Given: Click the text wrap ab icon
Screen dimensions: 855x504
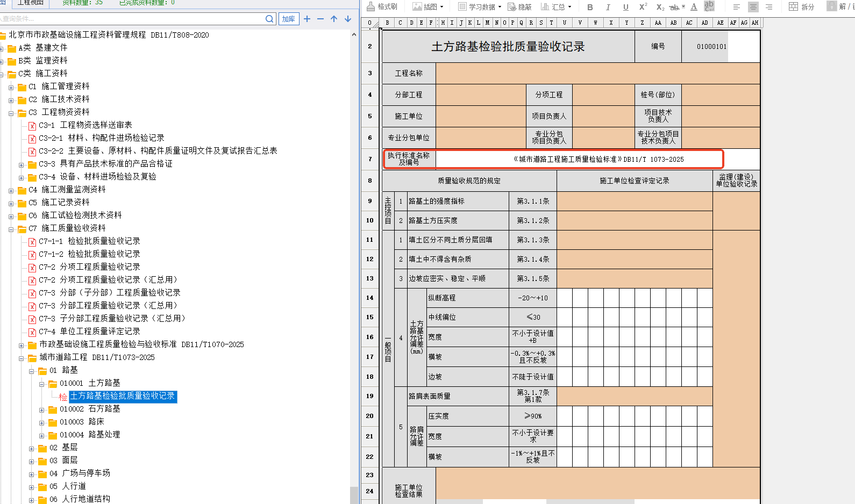Looking at the screenshot, I should click(709, 6).
